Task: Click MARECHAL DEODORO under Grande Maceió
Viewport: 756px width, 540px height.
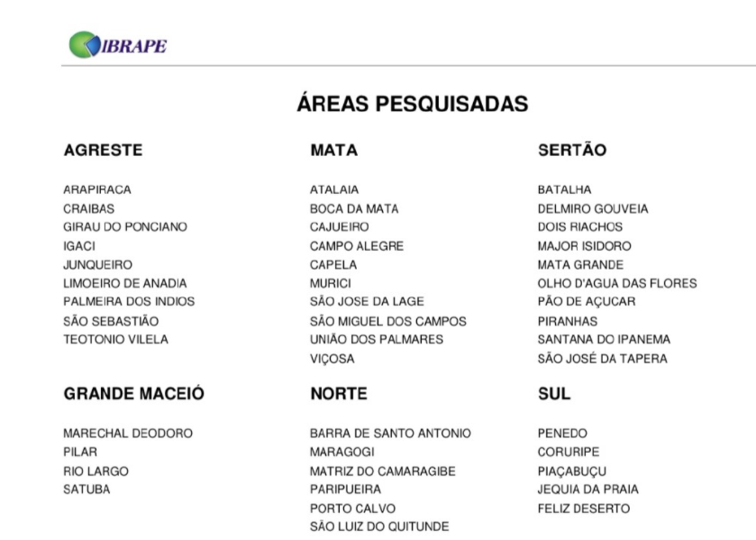Action: [x=128, y=433]
